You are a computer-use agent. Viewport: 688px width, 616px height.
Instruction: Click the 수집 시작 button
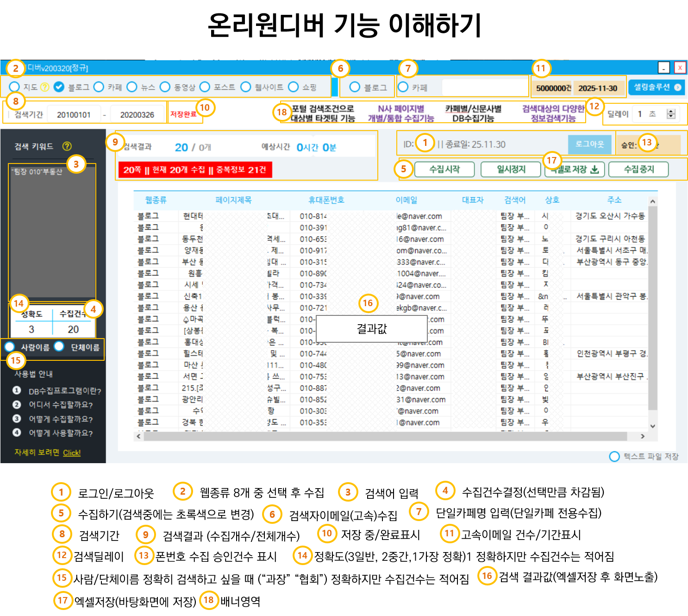click(x=444, y=170)
